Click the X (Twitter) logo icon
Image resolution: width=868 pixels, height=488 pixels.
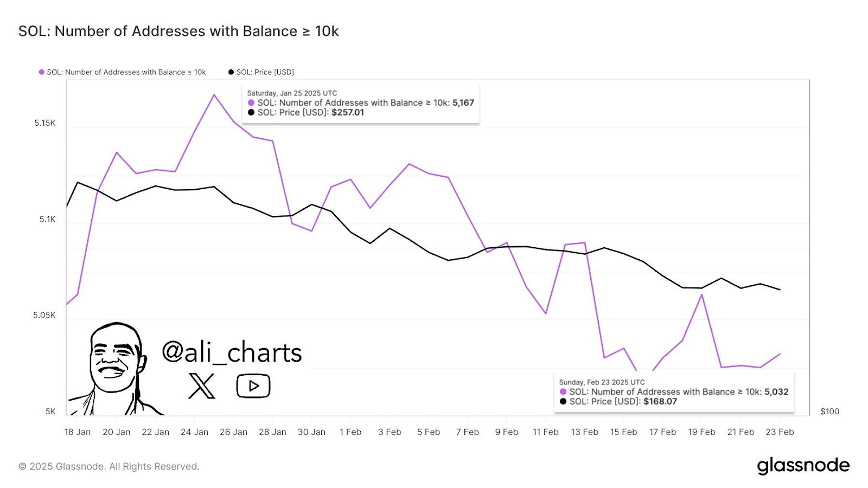tap(202, 386)
